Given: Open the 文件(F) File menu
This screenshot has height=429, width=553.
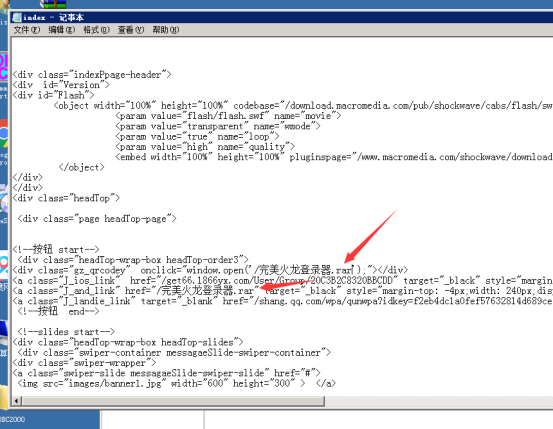Looking at the screenshot, I should click(x=27, y=30).
